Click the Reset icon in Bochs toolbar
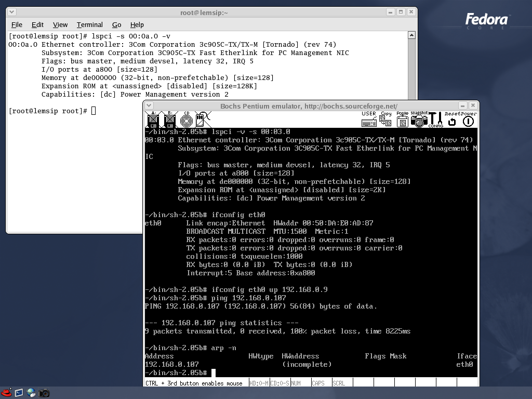Screen dimensions: 532x399 452,119
